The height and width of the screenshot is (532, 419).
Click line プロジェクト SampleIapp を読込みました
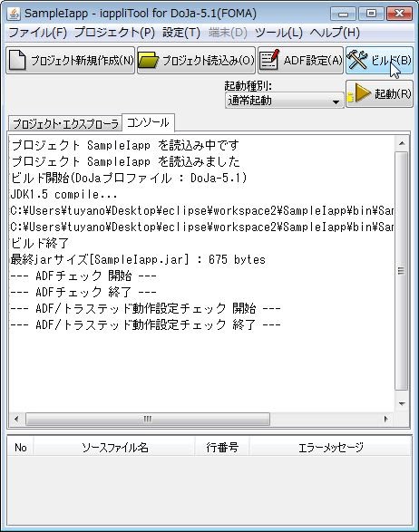point(125,162)
